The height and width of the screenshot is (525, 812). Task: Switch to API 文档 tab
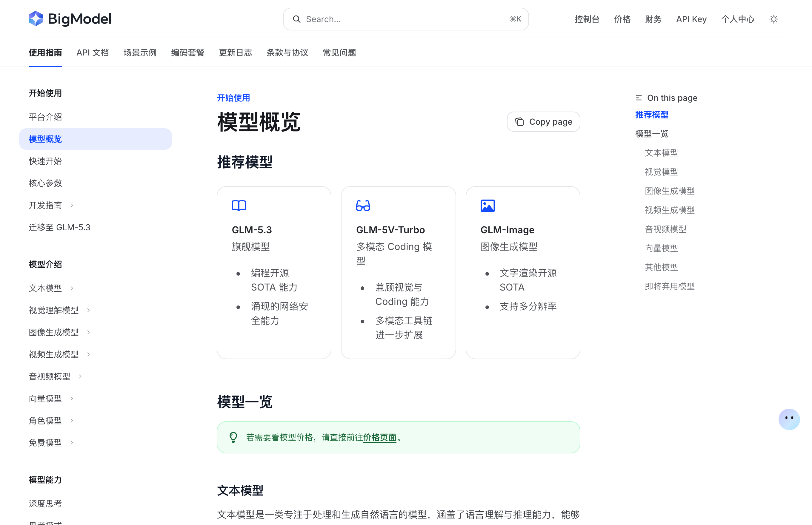[x=93, y=52]
